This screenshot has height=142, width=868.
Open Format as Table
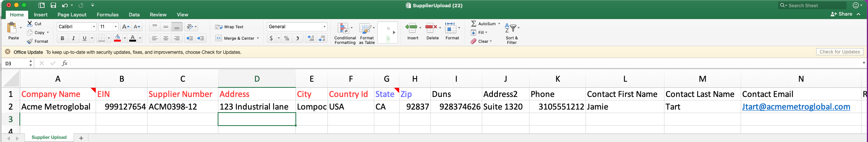[367, 34]
